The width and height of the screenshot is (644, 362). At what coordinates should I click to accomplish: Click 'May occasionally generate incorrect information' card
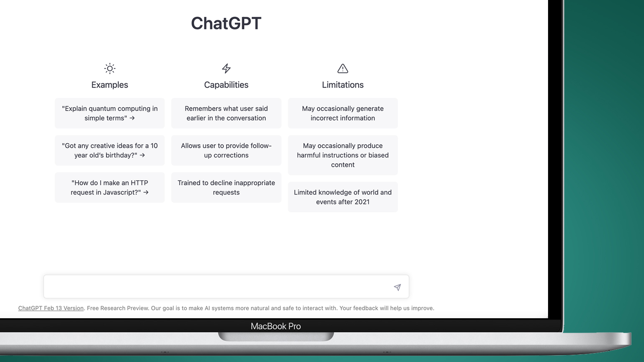click(343, 113)
